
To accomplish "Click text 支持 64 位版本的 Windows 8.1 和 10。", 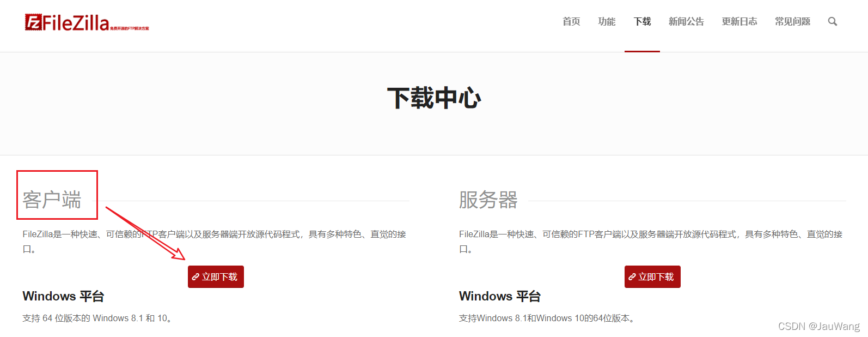I will click(x=98, y=318).
